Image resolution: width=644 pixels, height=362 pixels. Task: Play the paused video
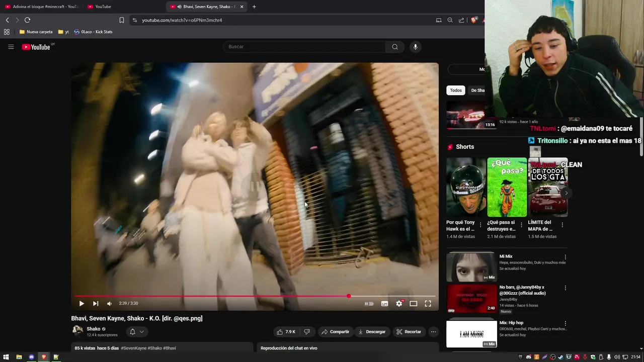[82, 303]
